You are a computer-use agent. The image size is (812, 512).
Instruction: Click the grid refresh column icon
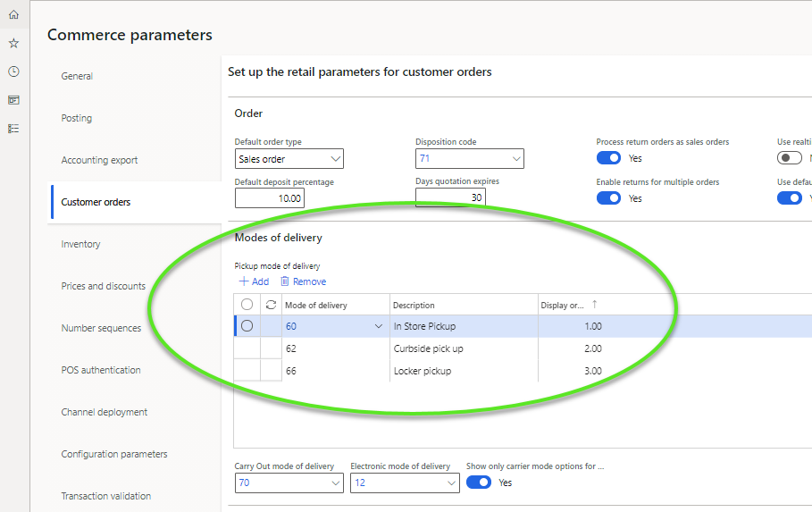coord(271,305)
